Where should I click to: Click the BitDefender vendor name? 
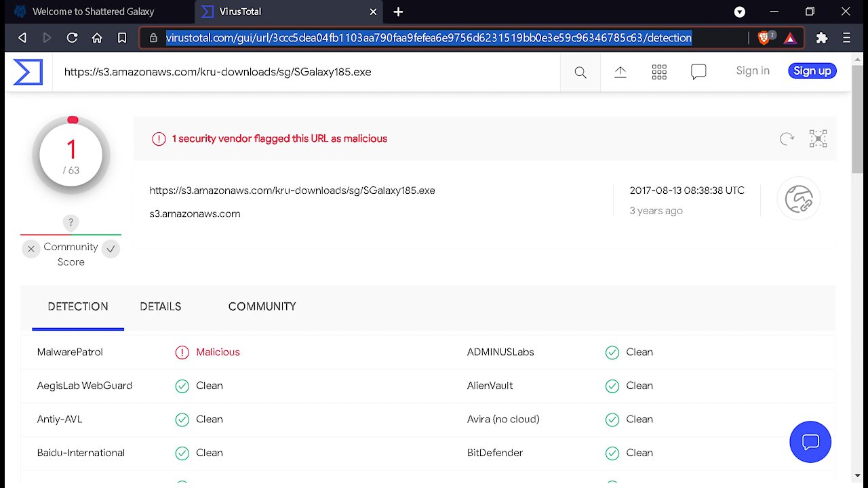(x=495, y=453)
